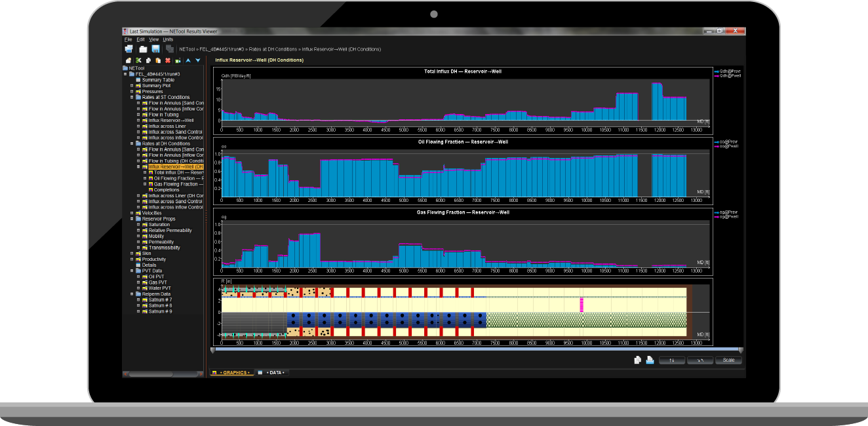Click the Qdh@Pwell legend entry of first chart
The width and height of the screenshot is (868, 426).
tap(728, 76)
